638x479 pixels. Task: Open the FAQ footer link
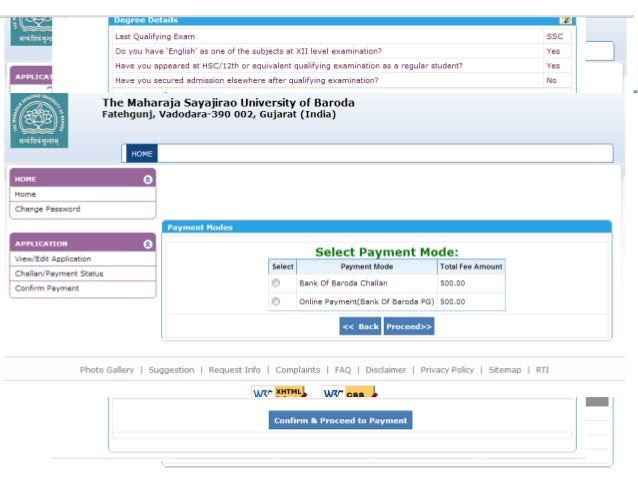click(343, 370)
